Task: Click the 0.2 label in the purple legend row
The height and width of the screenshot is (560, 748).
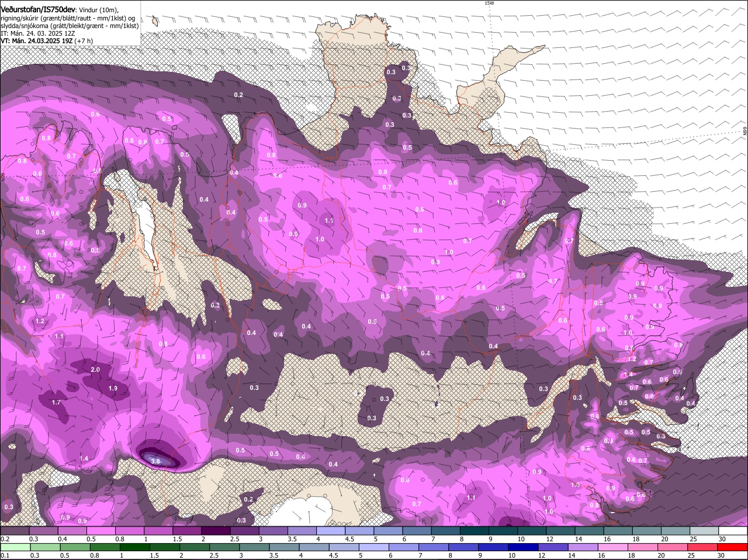Action: coord(5,539)
